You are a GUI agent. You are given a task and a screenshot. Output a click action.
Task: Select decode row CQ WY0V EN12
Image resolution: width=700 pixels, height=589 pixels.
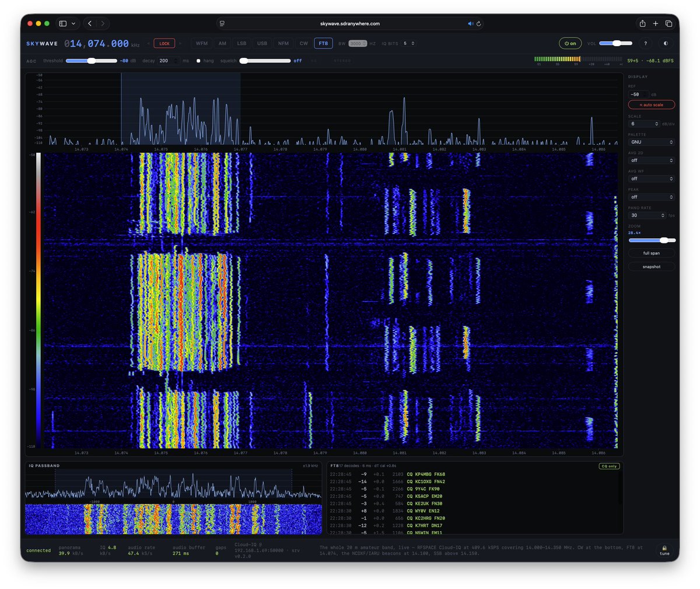tap(474, 511)
